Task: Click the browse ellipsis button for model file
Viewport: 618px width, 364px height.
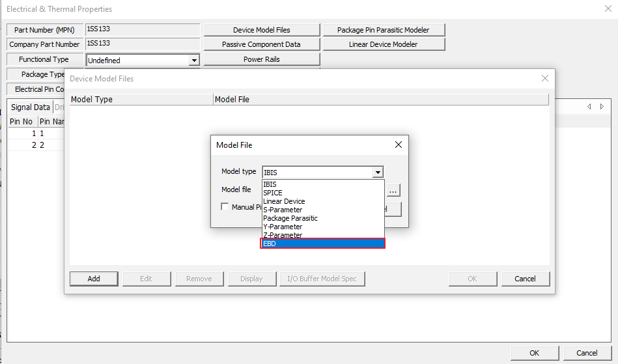Action: (393, 191)
